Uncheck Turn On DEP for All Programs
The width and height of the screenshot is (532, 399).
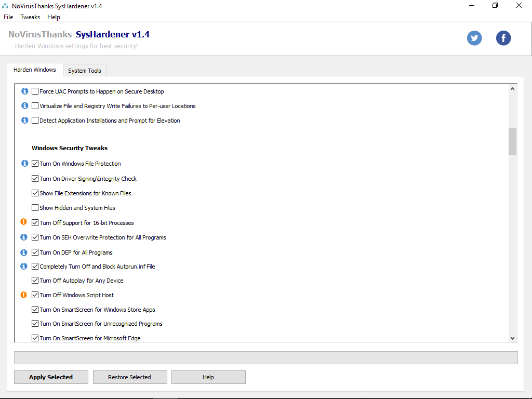pyautogui.click(x=35, y=252)
